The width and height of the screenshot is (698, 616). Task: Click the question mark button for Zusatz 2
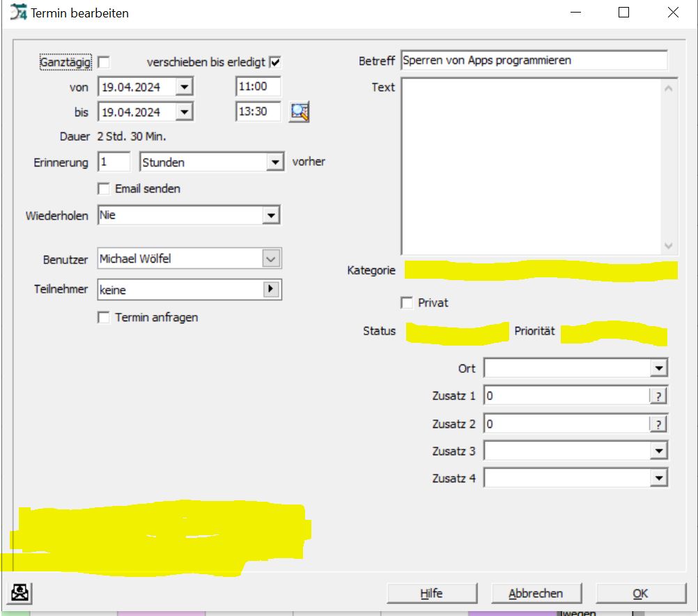pyautogui.click(x=658, y=424)
